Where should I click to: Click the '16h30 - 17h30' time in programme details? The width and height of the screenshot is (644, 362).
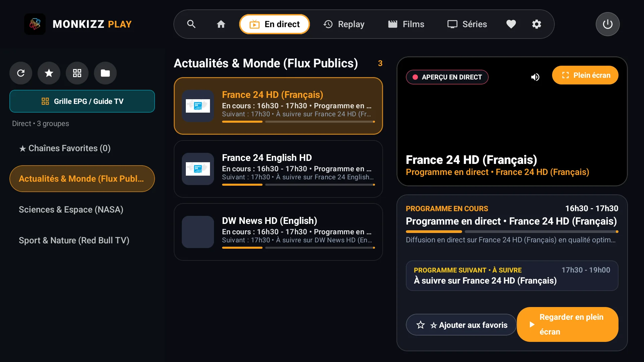click(x=592, y=208)
